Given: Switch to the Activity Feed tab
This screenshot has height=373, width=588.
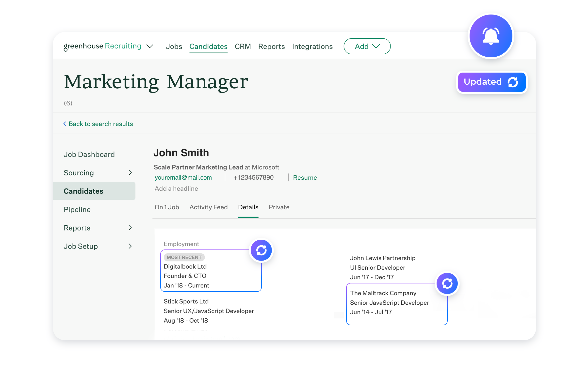Looking at the screenshot, I should click(x=208, y=207).
